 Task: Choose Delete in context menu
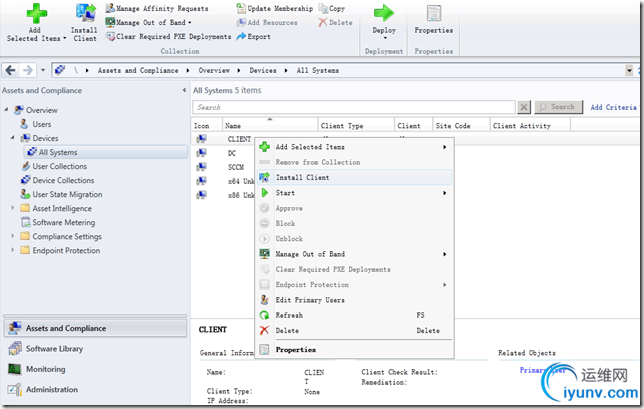click(354, 330)
